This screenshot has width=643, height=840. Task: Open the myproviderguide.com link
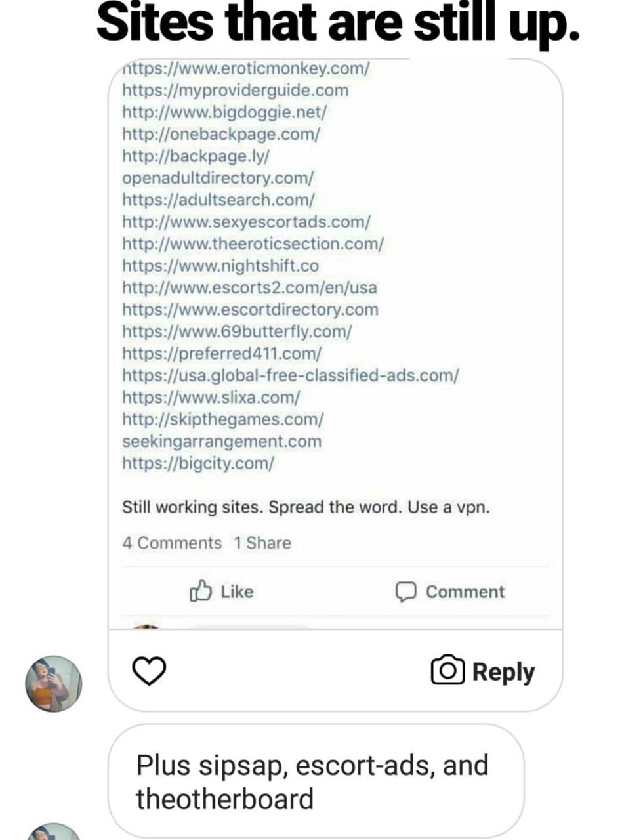click(235, 91)
